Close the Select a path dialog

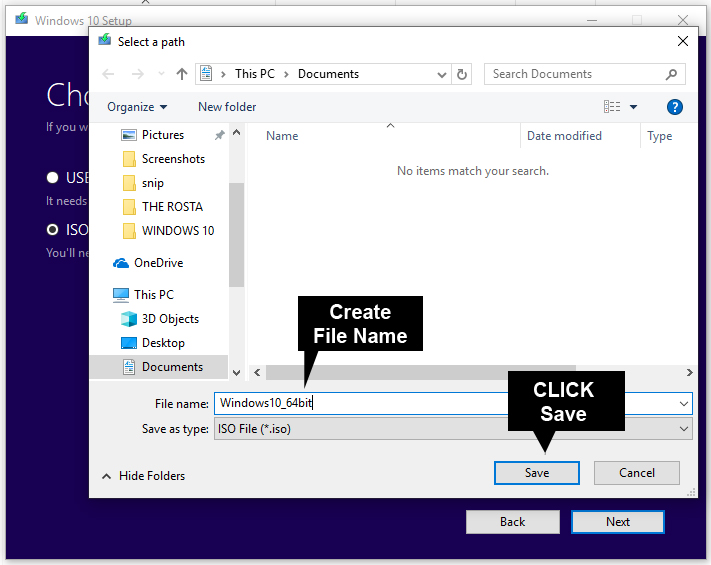coord(682,41)
